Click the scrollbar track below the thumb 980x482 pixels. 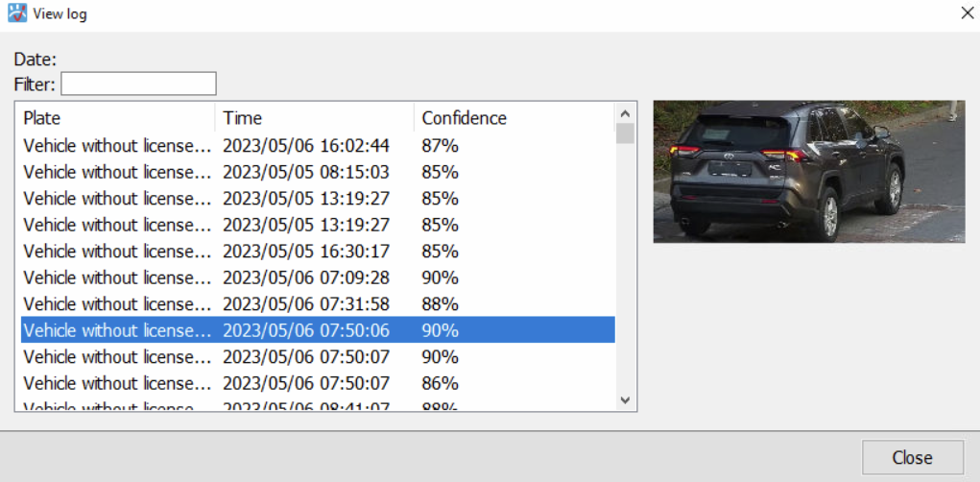click(x=624, y=266)
